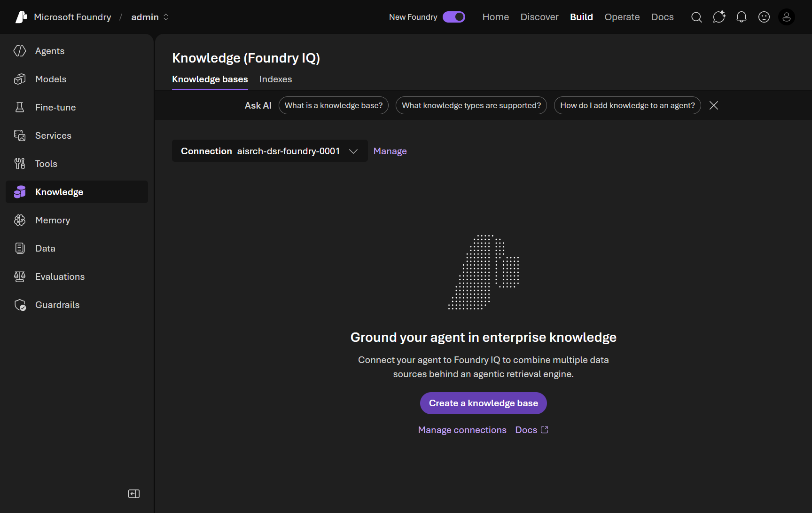The image size is (812, 513).
Task: Go to Home in top navigation
Action: pyautogui.click(x=496, y=17)
